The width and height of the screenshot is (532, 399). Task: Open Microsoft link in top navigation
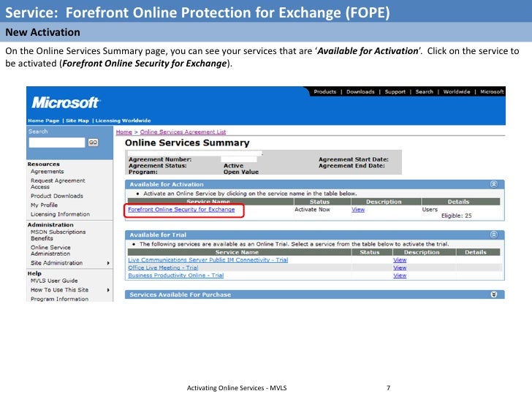point(492,91)
